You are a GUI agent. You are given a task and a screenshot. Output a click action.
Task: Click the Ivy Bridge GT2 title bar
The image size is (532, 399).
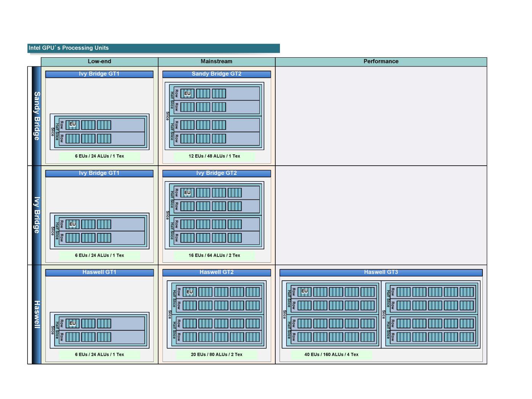(217, 173)
